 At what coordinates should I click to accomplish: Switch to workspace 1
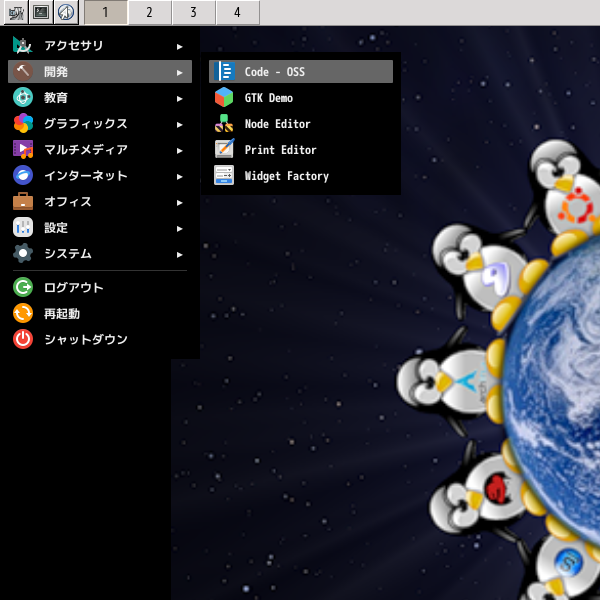[x=106, y=12]
